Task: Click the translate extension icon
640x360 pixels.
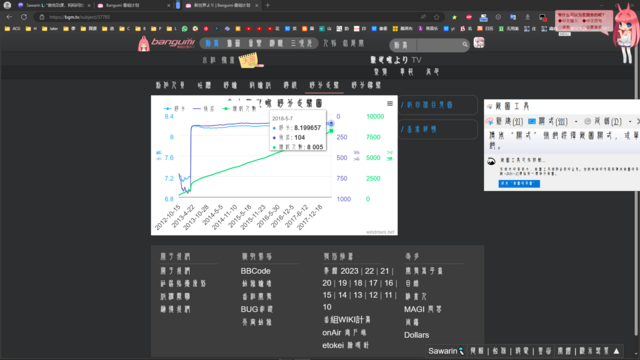Action: click(513, 17)
